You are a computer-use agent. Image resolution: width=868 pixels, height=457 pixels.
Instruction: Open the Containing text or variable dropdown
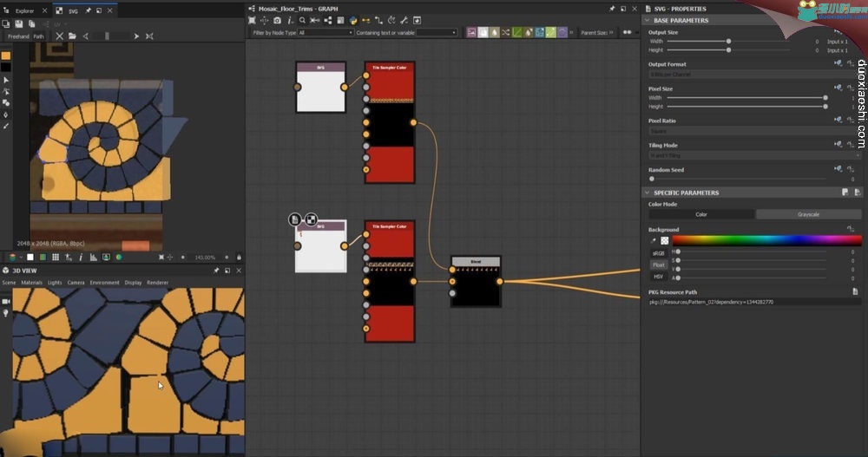[437, 33]
